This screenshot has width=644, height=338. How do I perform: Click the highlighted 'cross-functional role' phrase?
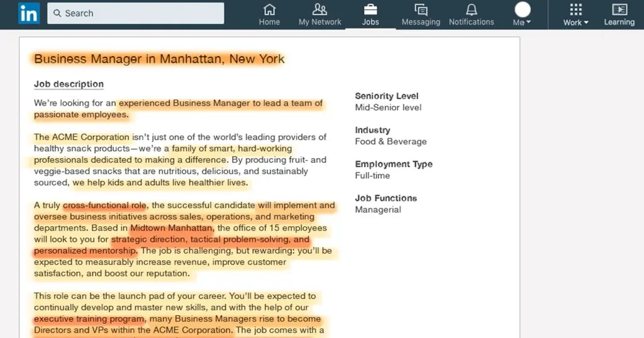coord(104,205)
